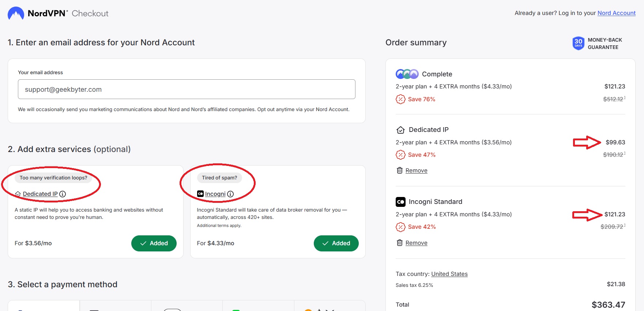The image size is (644, 311).
Task: Click the 'Your email address' label
Action: coord(40,73)
